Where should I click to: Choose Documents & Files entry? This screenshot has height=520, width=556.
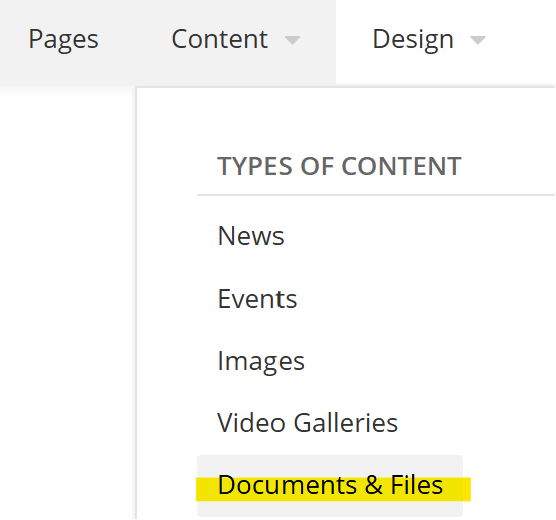pyautogui.click(x=330, y=485)
